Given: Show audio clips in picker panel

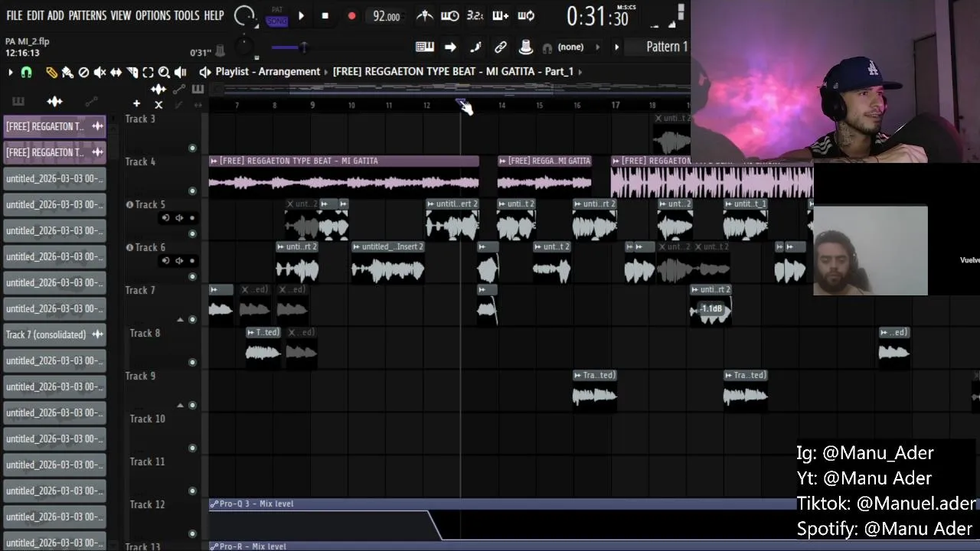Looking at the screenshot, I should pyautogui.click(x=54, y=102).
